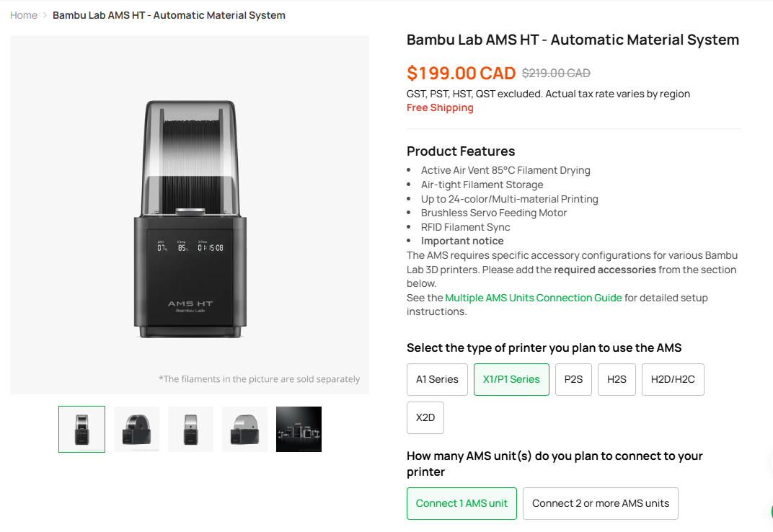
Task: Click the large AMS HT product image
Action: click(x=190, y=215)
